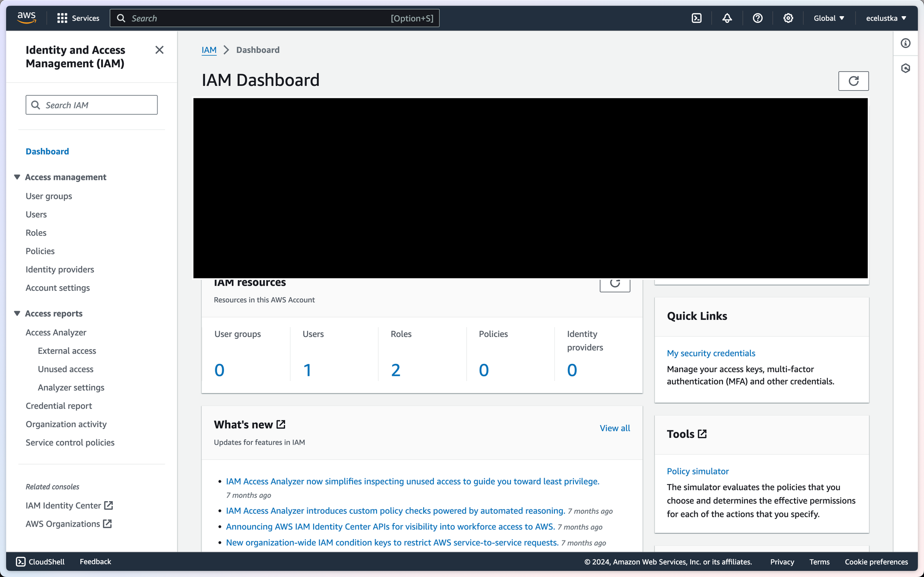
Task: Open the Services grid menu
Action: (x=78, y=18)
